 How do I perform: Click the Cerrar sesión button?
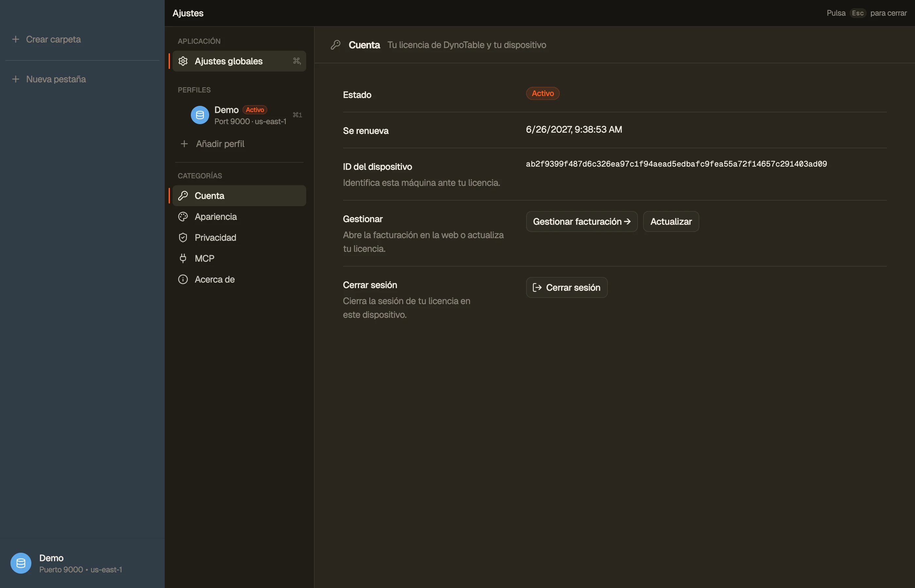click(567, 287)
